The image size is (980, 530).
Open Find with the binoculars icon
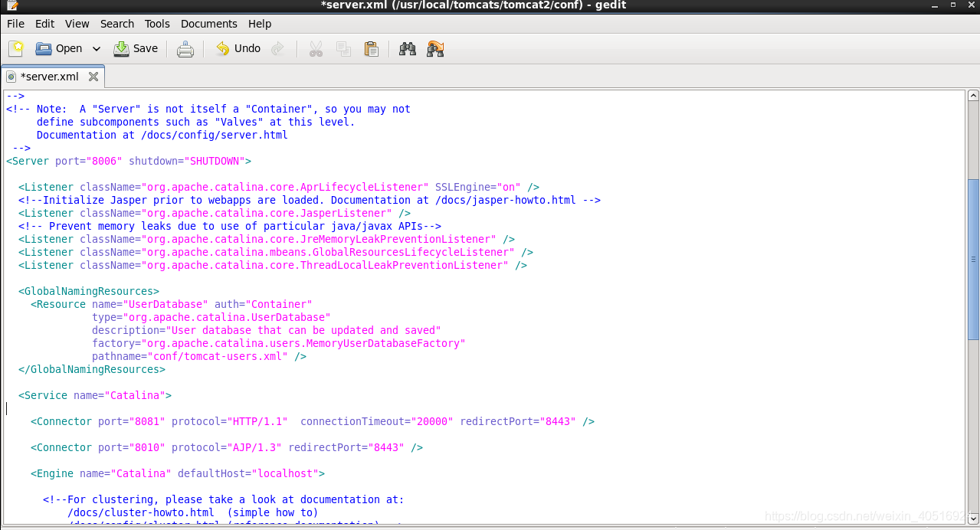coord(408,48)
